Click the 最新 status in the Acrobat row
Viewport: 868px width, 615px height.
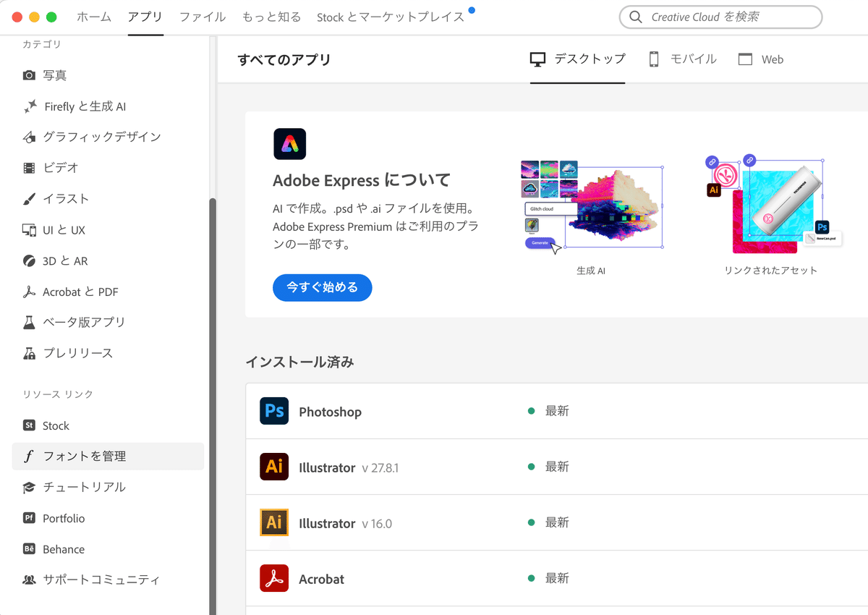point(557,578)
